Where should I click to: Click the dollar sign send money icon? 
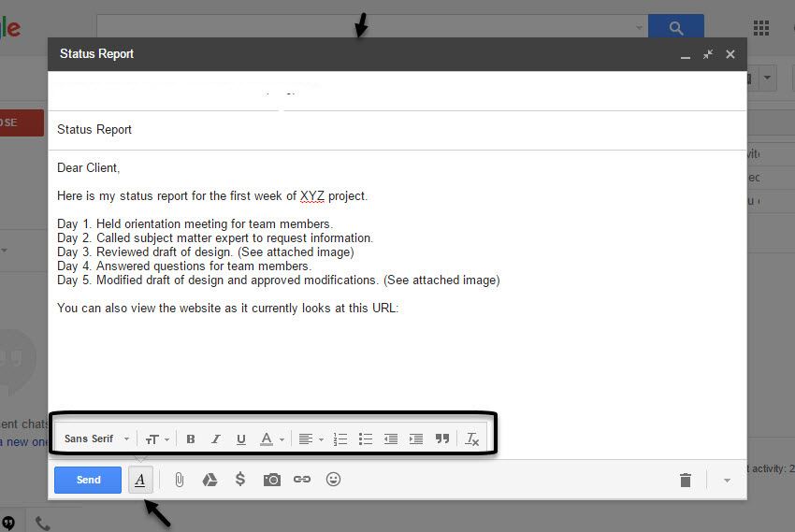pos(240,480)
